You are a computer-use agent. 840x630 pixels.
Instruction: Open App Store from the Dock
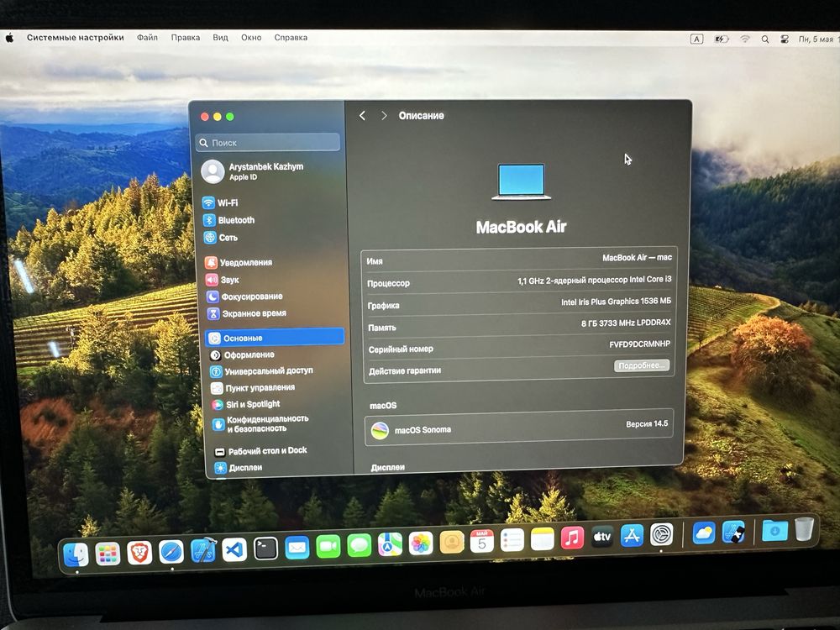pos(633,535)
